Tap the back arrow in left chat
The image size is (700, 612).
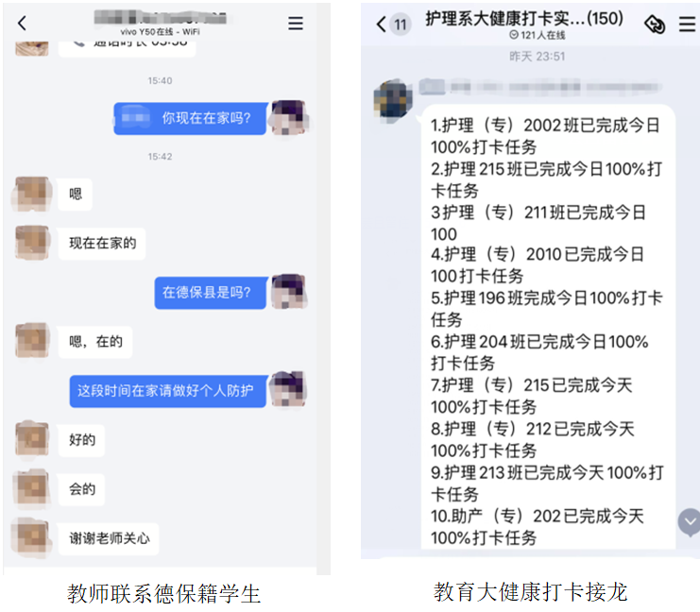click(22, 23)
